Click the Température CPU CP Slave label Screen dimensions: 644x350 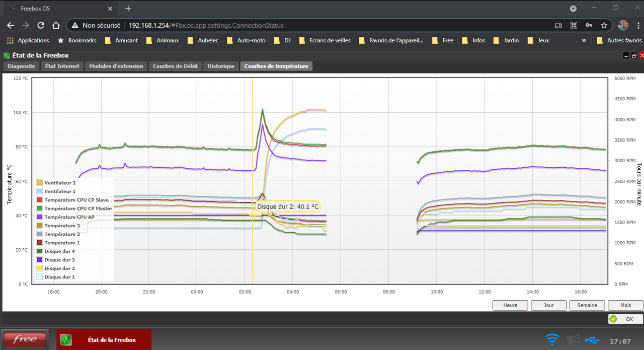76,200
